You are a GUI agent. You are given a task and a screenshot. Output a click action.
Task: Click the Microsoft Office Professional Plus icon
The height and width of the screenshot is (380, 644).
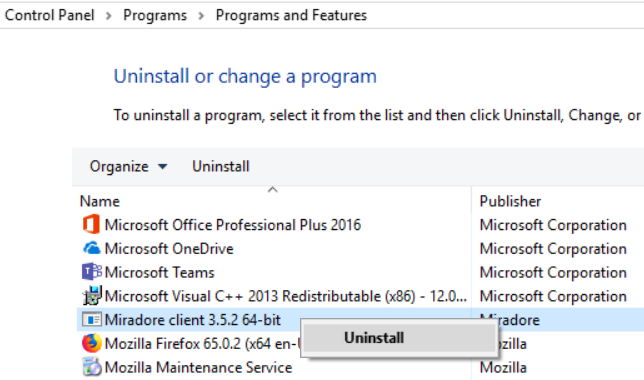(x=91, y=225)
